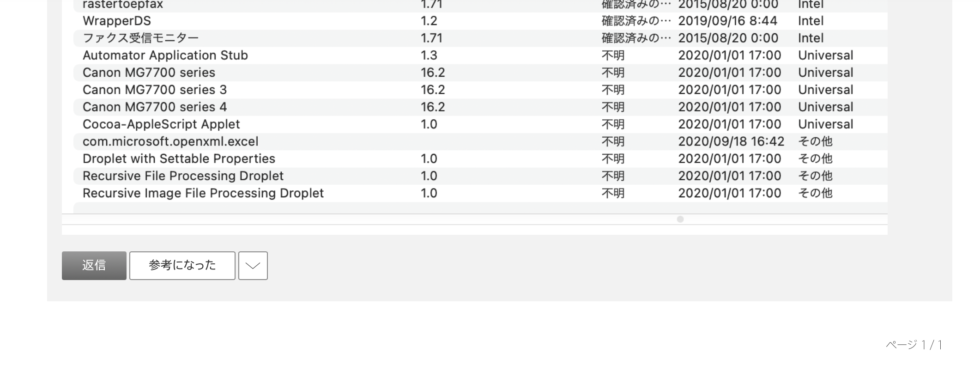
Task: Select the Automator Application Stub row
Action: click(165, 55)
